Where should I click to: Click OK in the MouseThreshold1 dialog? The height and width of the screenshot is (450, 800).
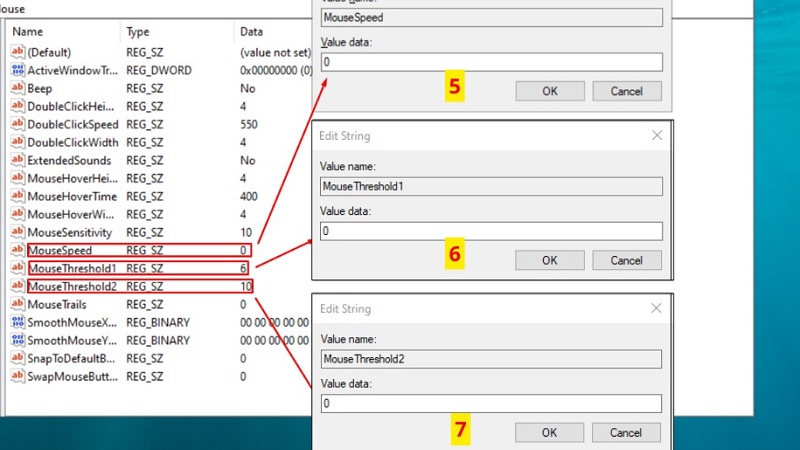(549, 260)
